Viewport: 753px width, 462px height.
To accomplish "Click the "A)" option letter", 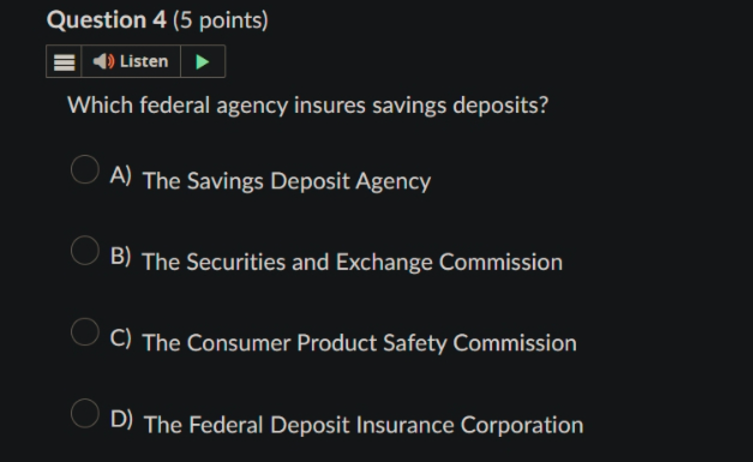I will [x=121, y=175].
